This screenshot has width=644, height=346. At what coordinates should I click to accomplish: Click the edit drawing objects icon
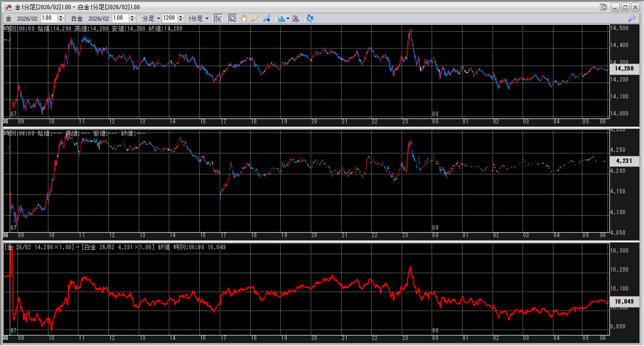(267, 19)
